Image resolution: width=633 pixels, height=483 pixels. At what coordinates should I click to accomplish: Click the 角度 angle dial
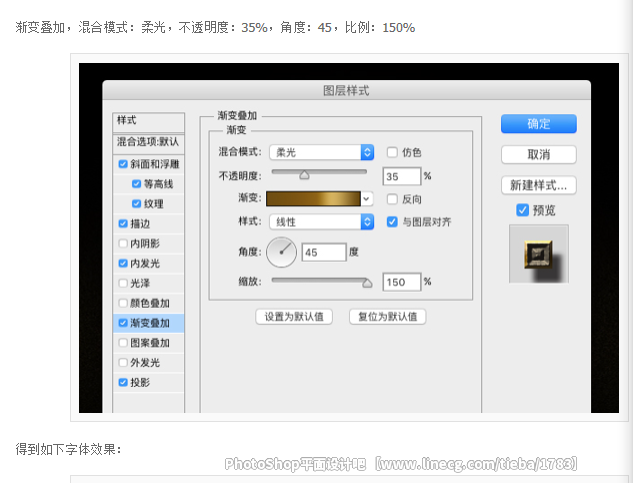(281, 252)
